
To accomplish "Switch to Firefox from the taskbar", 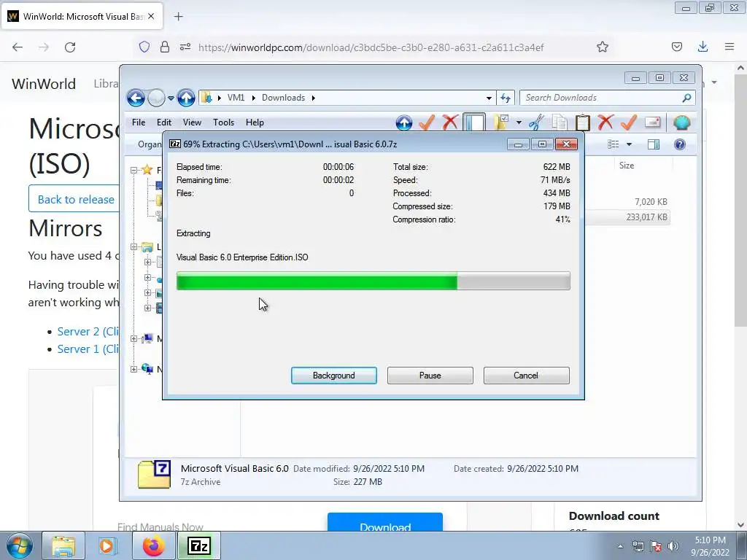I will click(x=153, y=545).
